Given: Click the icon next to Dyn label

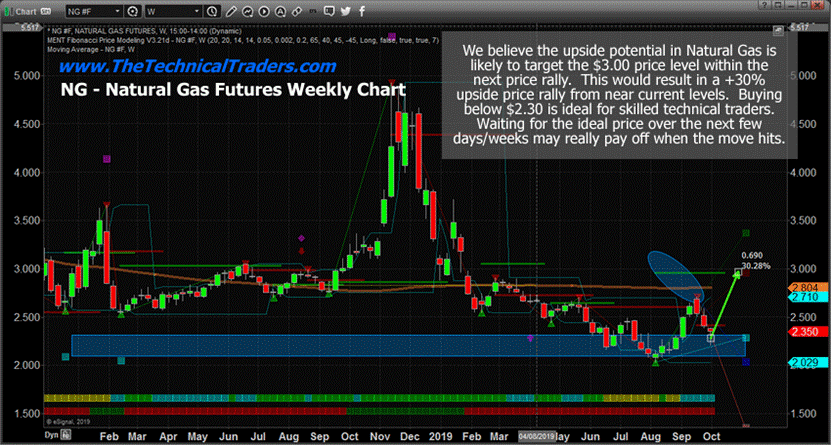Looking at the screenshot, I should (x=66, y=434).
